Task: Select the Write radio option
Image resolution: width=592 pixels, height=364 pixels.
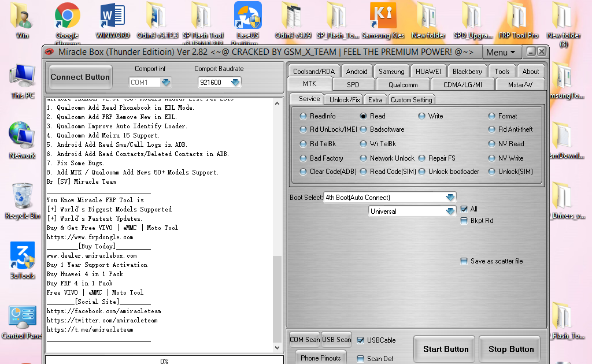Action: (421, 116)
